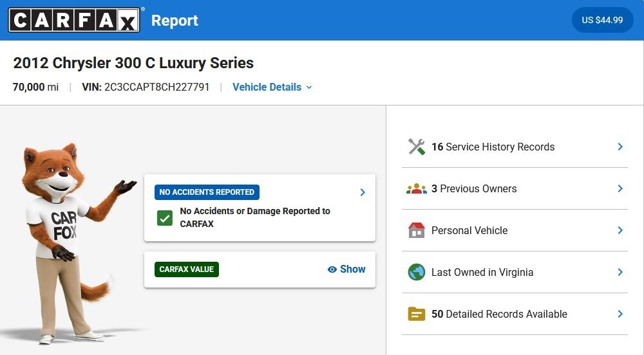
Task: Click the yellow detailed records folder icon
Action: coord(417,314)
